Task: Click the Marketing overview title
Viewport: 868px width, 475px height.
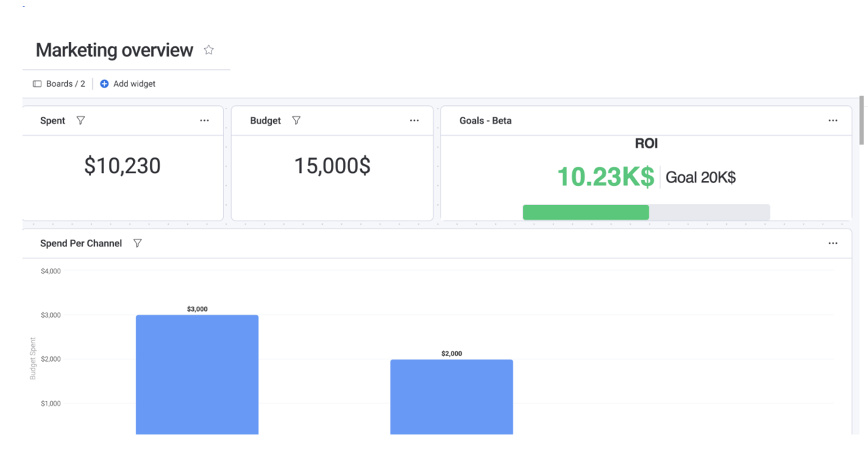Action: click(x=115, y=50)
